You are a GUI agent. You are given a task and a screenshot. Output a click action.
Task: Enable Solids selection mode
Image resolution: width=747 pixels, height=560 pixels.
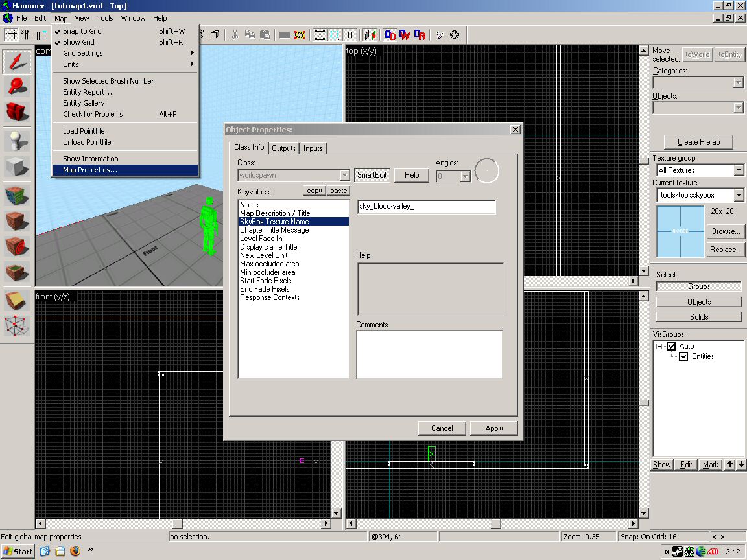(699, 317)
